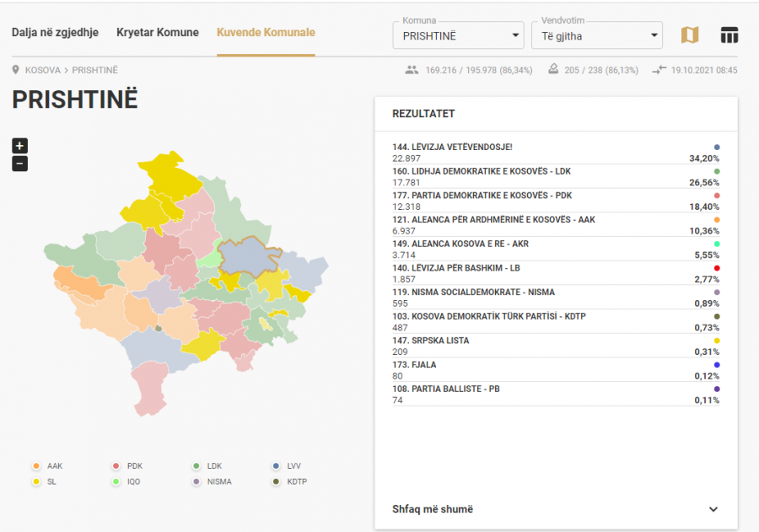This screenshot has height=532, width=759.
Task: Go to KOSOVA breadcrumb link
Action: tap(43, 70)
